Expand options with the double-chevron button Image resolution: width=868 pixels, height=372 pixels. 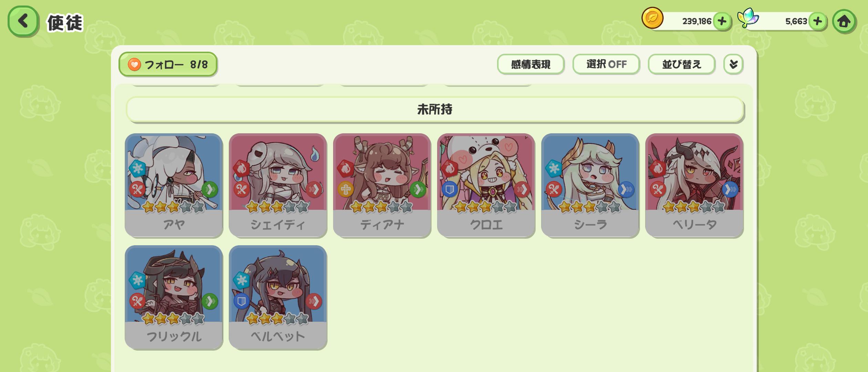tap(733, 64)
